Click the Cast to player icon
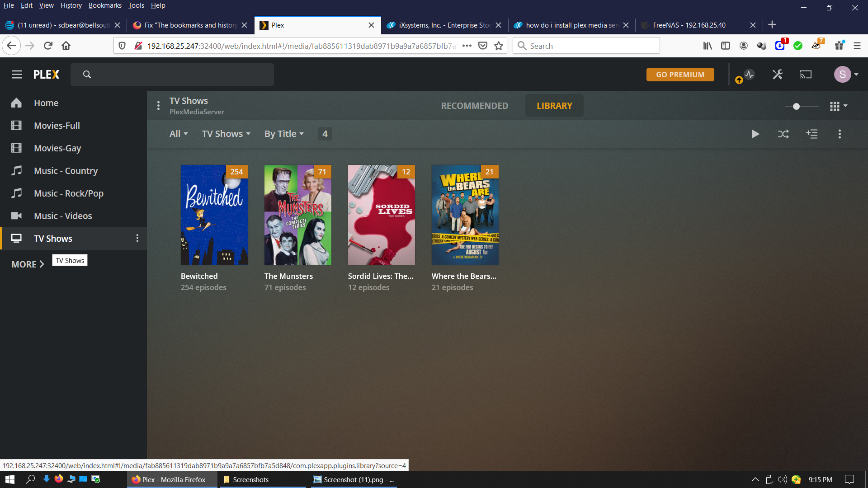The width and height of the screenshot is (868, 488). tap(806, 75)
